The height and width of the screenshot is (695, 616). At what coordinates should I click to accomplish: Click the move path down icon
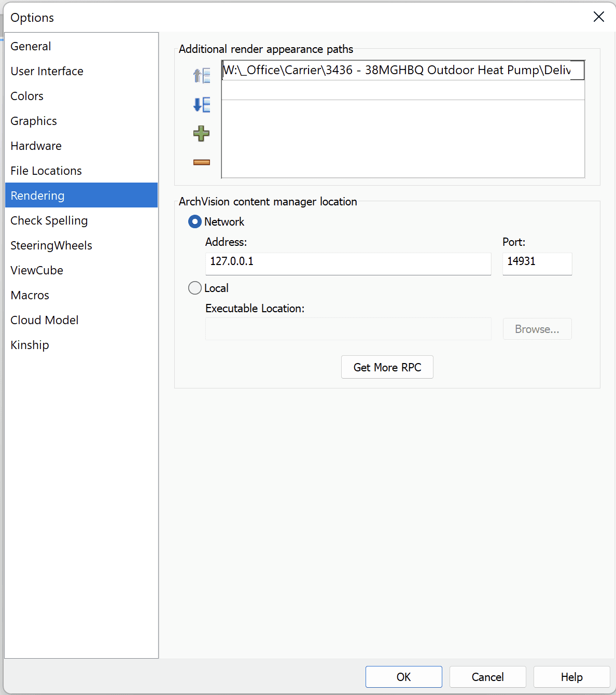click(201, 105)
